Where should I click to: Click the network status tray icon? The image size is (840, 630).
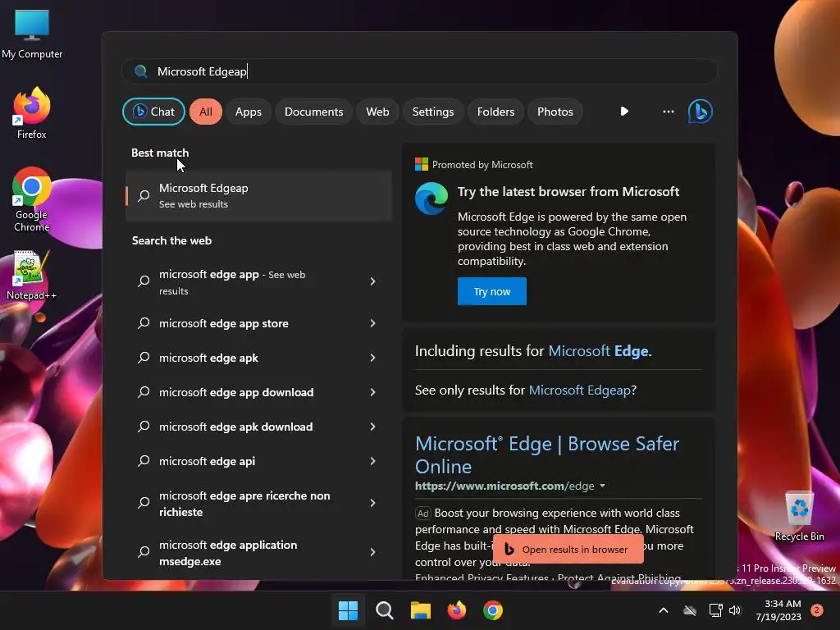coord(715,610)
